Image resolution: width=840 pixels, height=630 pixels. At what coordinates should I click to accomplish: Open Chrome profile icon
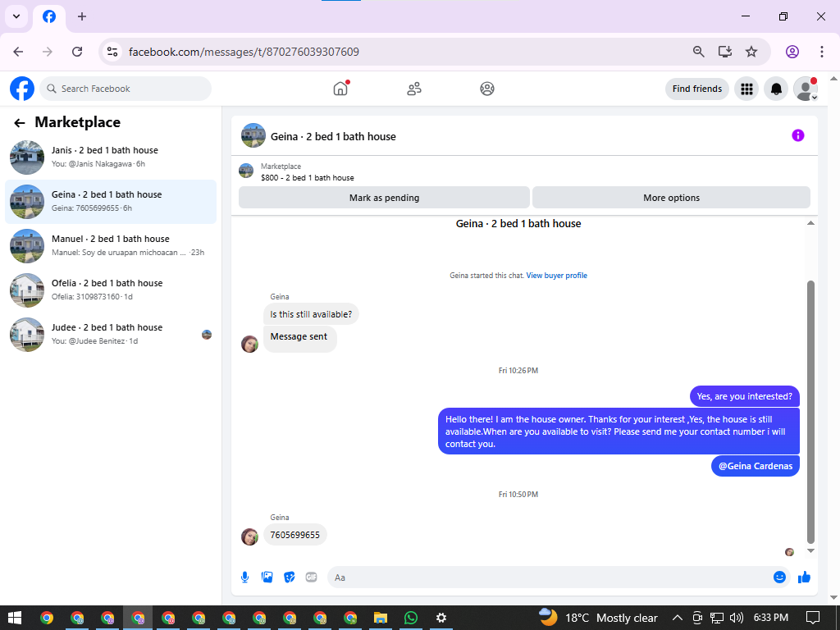[792, 52]
